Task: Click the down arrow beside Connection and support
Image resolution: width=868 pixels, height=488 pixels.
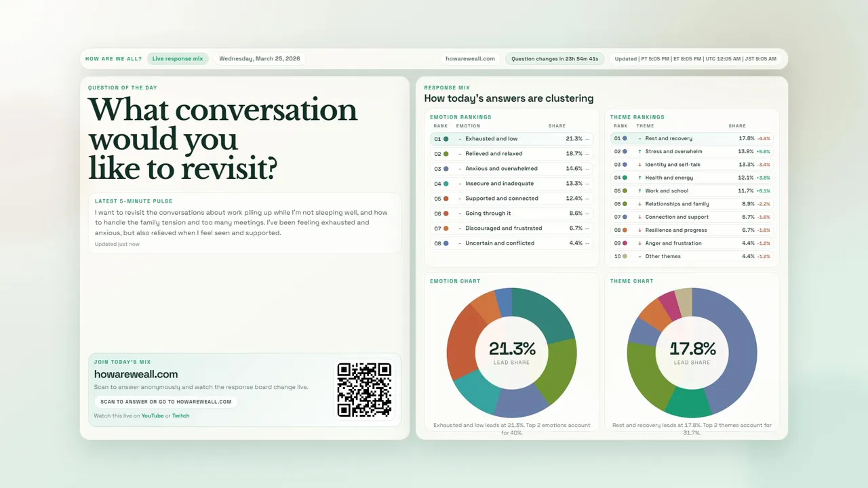Action: coord(639,217)
